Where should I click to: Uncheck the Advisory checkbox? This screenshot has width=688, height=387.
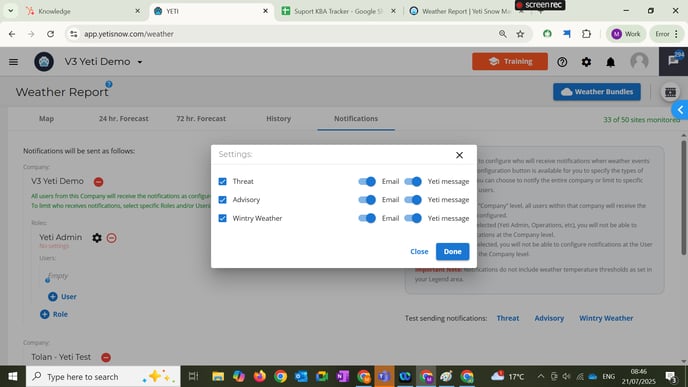click(222, 200)
